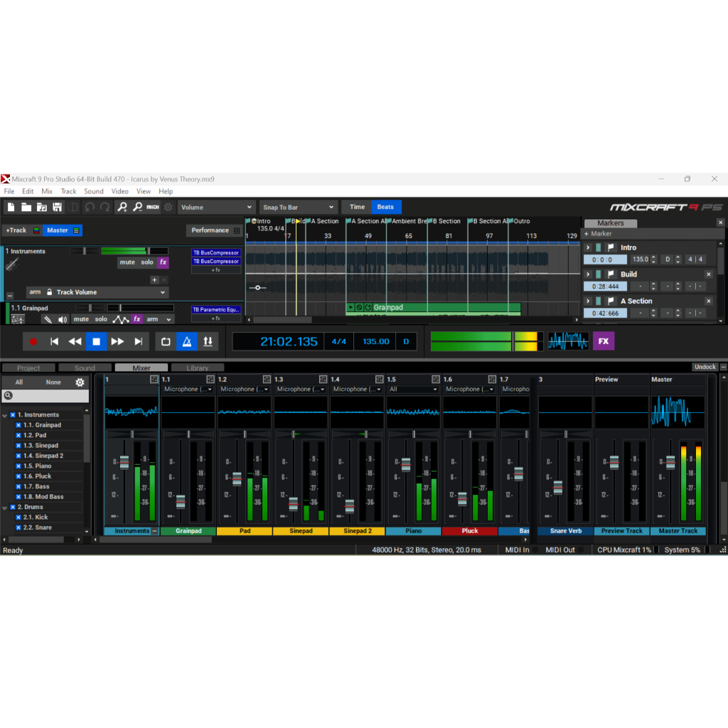This screenshot has width=728, height=728.
Task: Uncheck 2.1. Kick in mixer list
Action: (18, 518)
